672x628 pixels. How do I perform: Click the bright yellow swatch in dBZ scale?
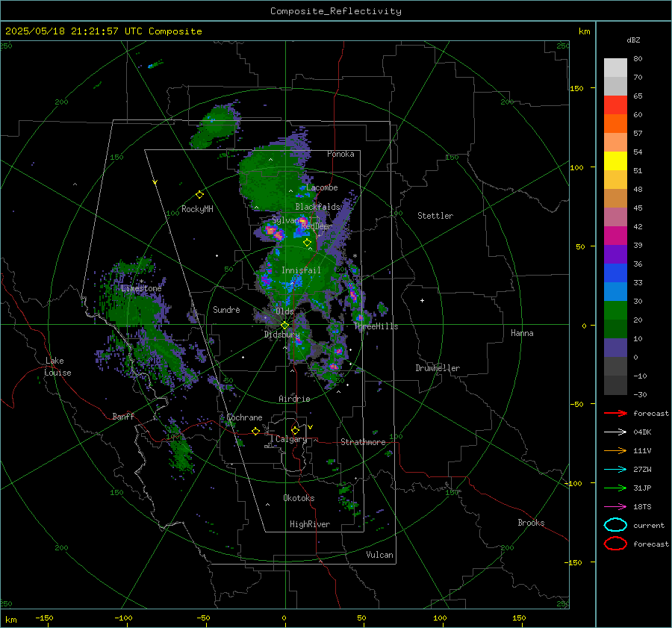point(615,161)
